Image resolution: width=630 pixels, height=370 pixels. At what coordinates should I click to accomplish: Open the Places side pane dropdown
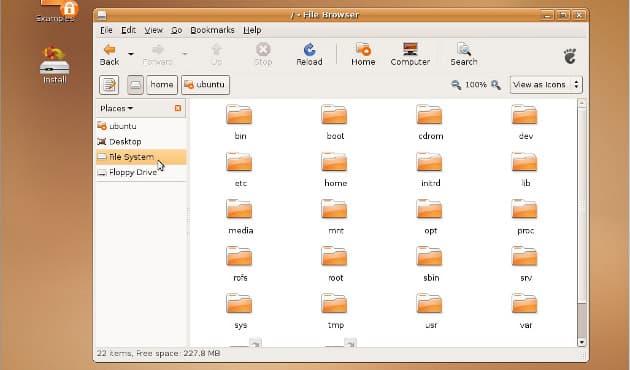click(x=117, y=108)
